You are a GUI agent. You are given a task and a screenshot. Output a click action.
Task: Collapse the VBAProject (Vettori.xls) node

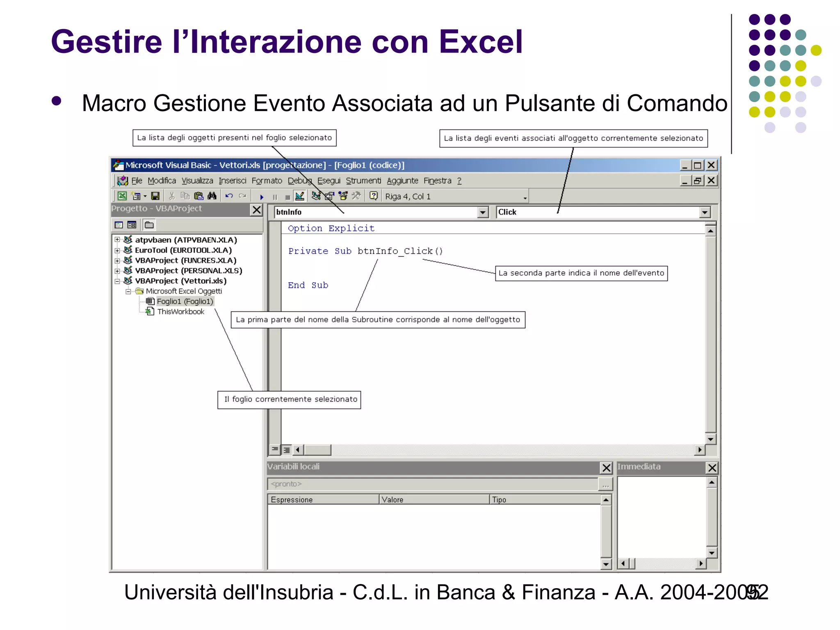click(x=117, y=281)
